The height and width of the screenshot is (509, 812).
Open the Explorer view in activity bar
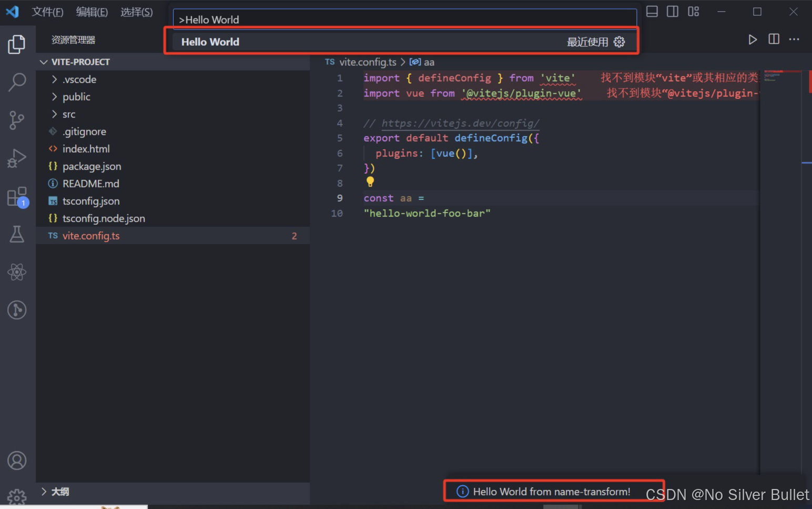[x=17, y=44]
